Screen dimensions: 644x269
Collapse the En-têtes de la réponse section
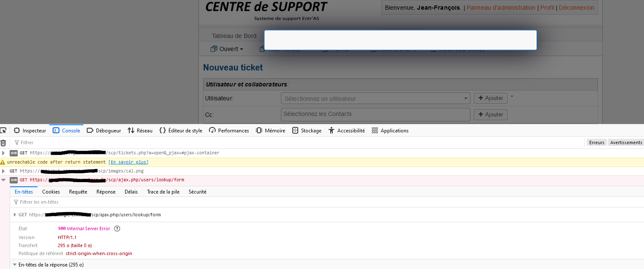pyautogui.click(x=15, y=265)
